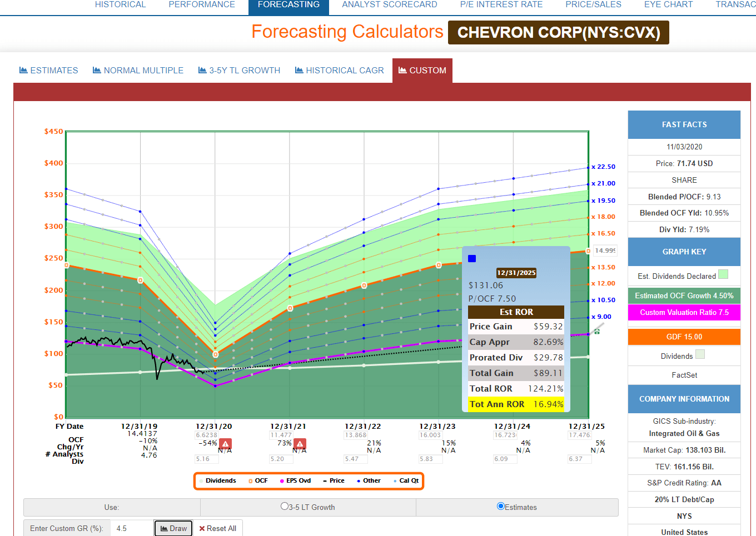Click the blue square in the 12/31/2025 tooltip
This screenshot has width=756, height=536.
point(472,258)
